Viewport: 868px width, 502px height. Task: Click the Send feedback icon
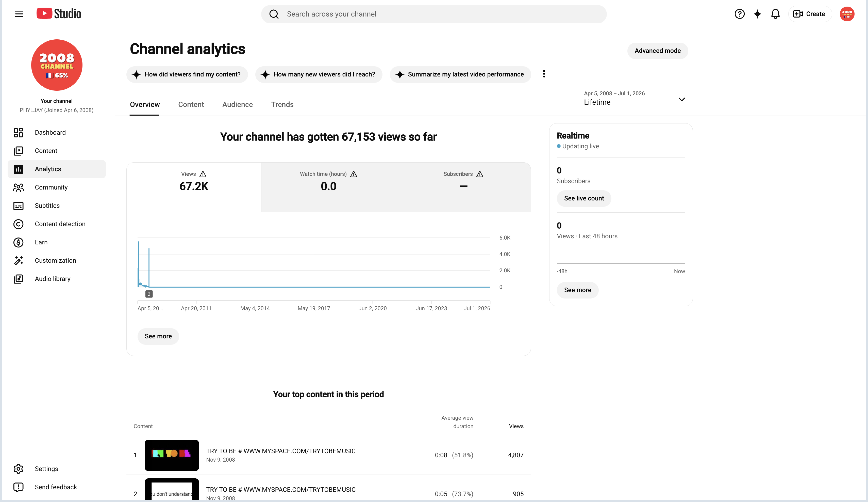18,487
